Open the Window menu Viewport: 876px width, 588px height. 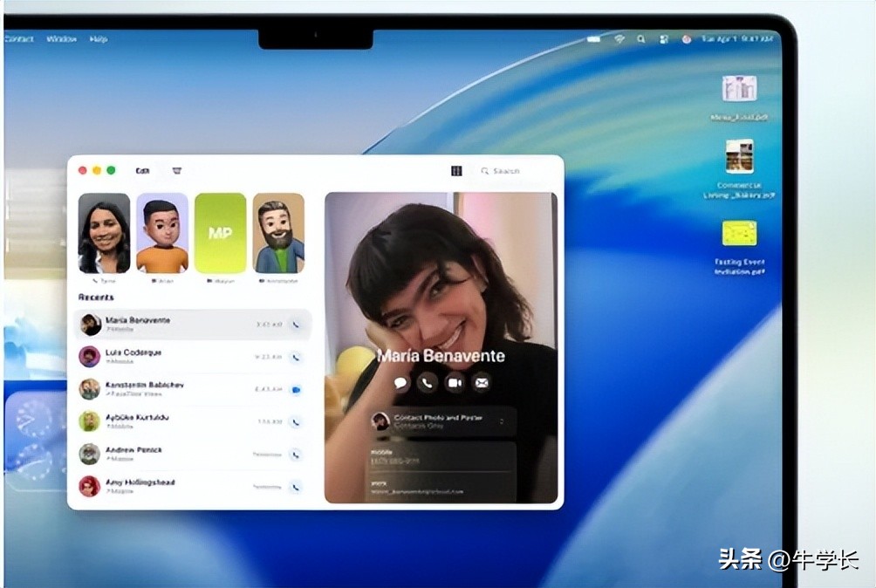[x=63, y=39]
